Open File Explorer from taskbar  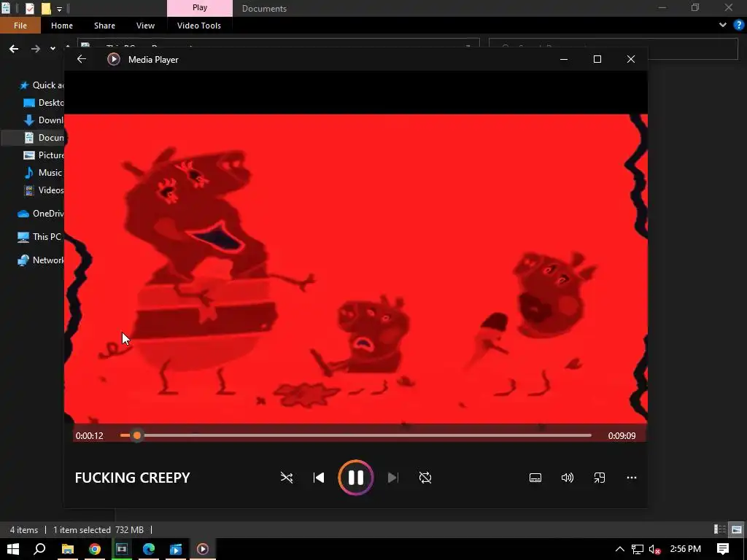tap(68, 549)
